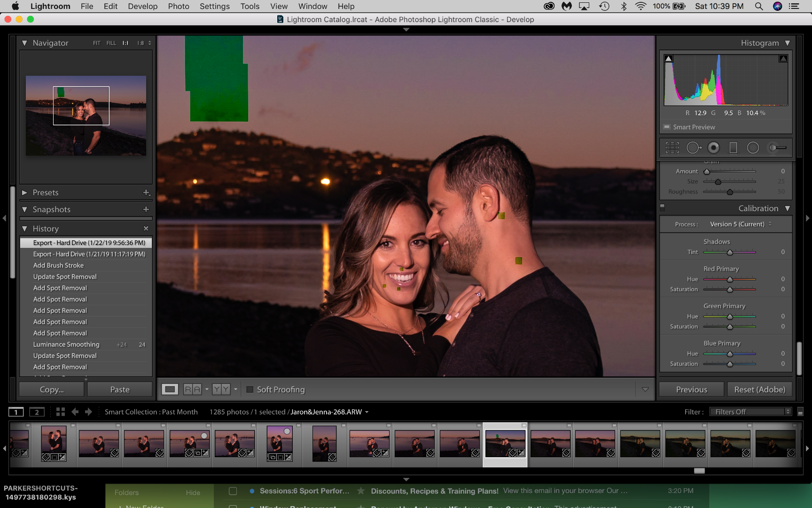This screenshot has height=508, width=812.
Task: Adjust the Red Primary Hue slider
Action: click(730, 279)
